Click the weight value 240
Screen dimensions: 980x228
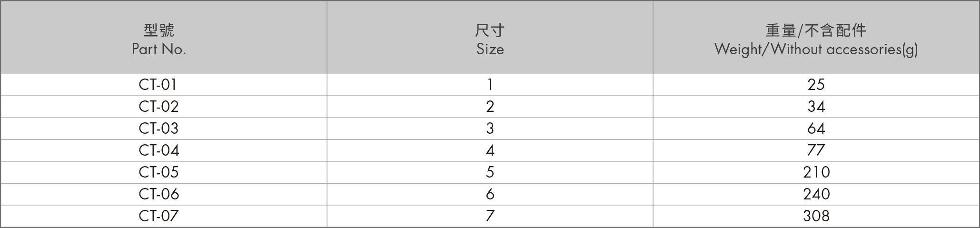[x=816, y=194]
